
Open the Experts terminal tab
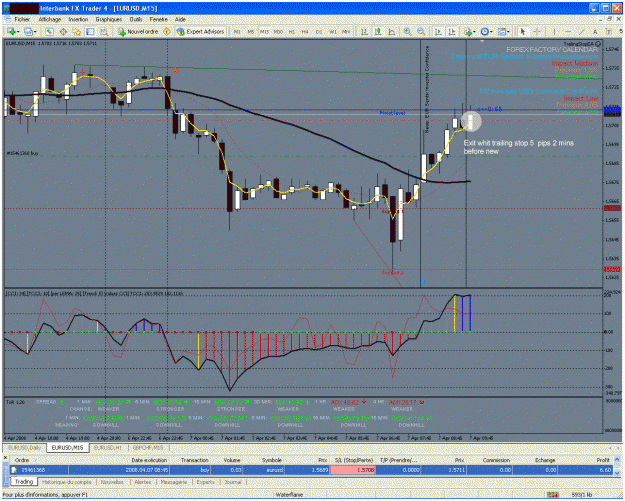206,482
